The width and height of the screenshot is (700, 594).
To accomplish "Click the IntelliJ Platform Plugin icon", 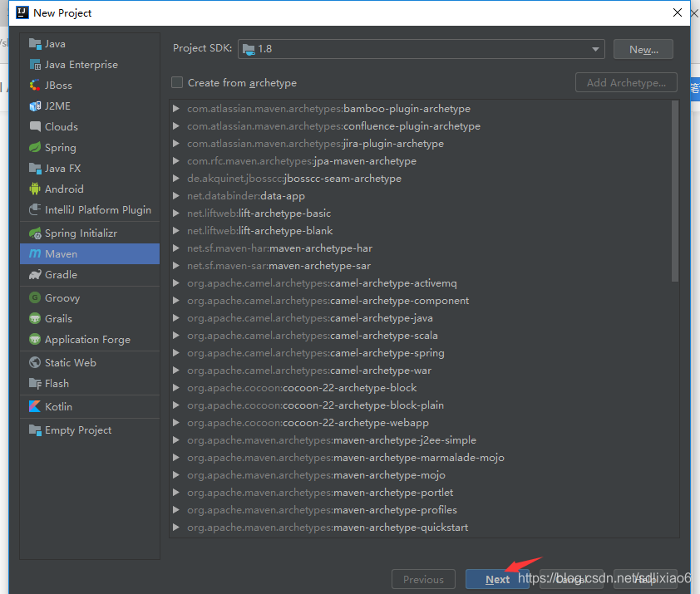I will [35, 209].
